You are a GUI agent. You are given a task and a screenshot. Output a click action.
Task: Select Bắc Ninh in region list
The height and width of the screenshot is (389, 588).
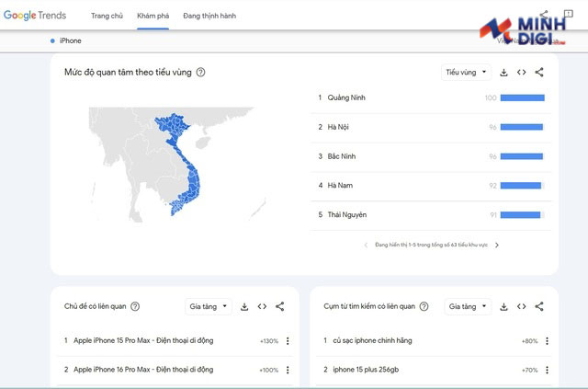[x=342, y=156]
